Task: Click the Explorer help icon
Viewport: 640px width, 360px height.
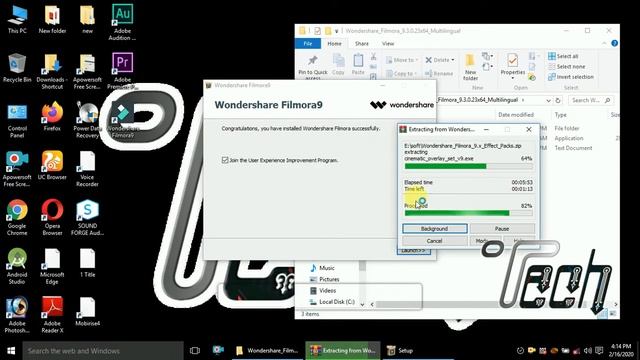Action: pyautogui.click(x=614, y=43)
